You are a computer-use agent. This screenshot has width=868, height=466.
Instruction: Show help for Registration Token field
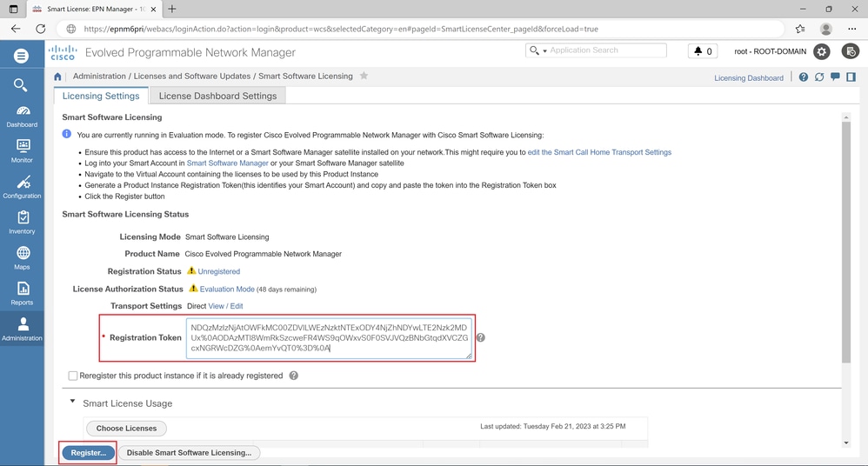480,337
